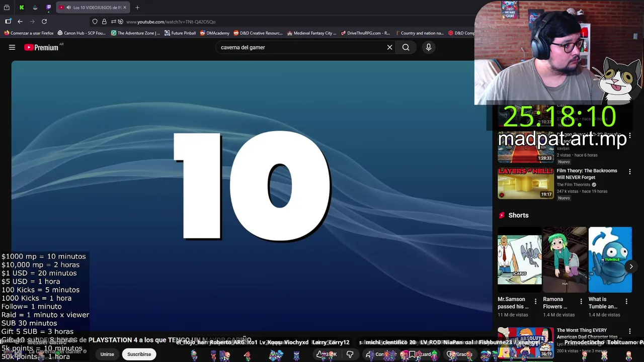
Task: Open options for the Mr.Samson Short
Action: (535, 301)
